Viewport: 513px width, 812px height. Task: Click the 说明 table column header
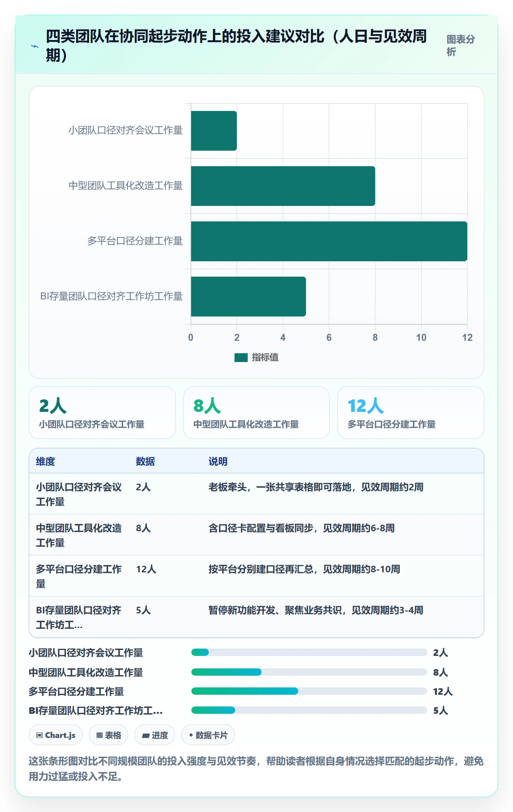pyautogui.click(x=218, y=461)
